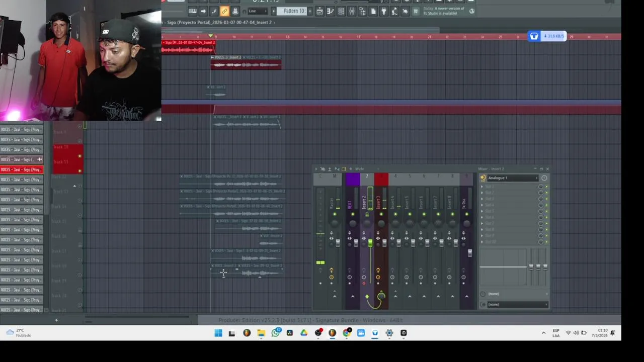Arm Insert 2 red record dot
This screenshot has width=644, height=362.
pos(364,283)
